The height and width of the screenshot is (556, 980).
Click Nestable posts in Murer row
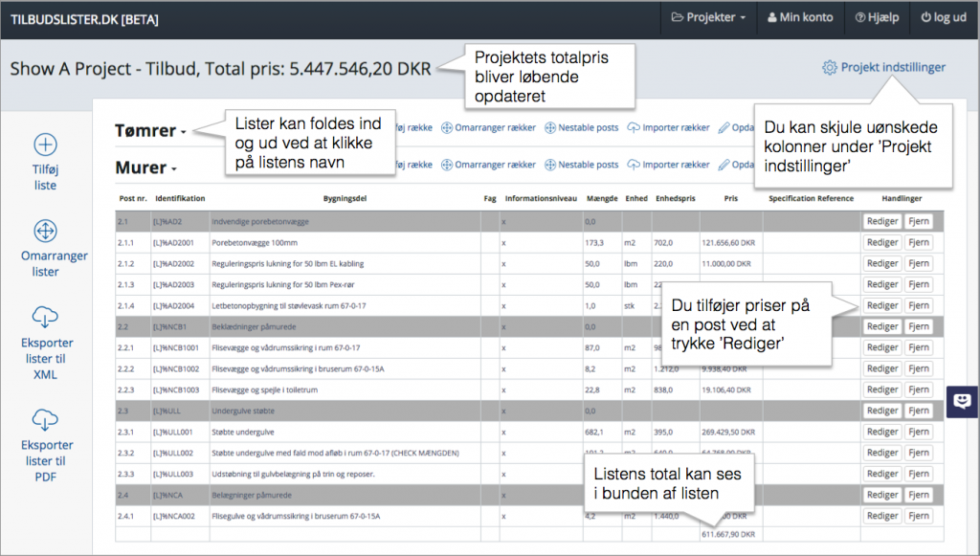click(582, 165)
